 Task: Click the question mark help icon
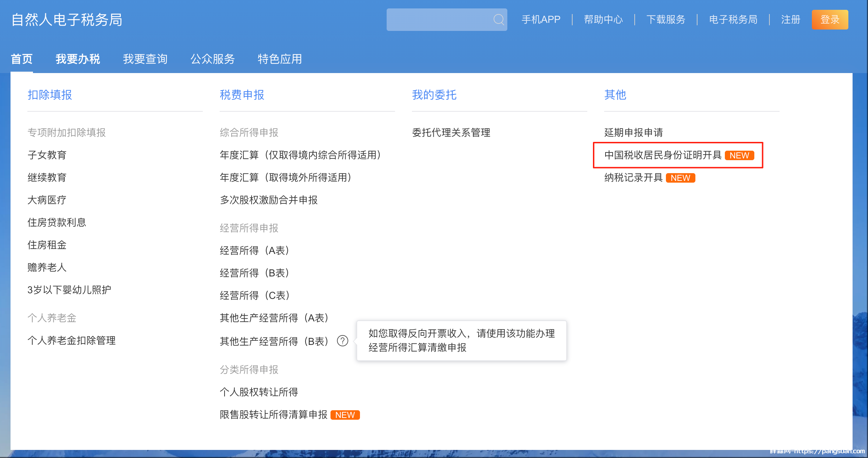(342, 341)
